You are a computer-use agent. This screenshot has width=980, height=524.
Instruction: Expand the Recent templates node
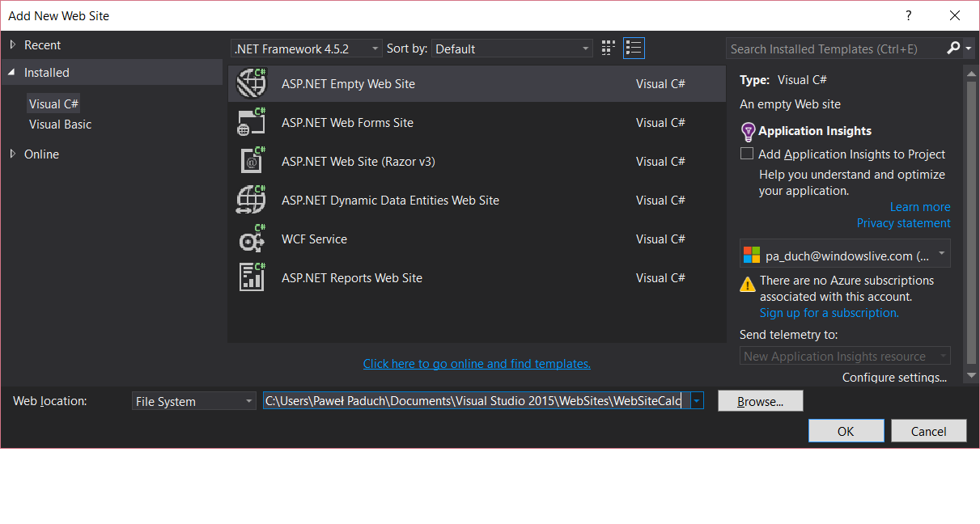(x=12, y=44)
